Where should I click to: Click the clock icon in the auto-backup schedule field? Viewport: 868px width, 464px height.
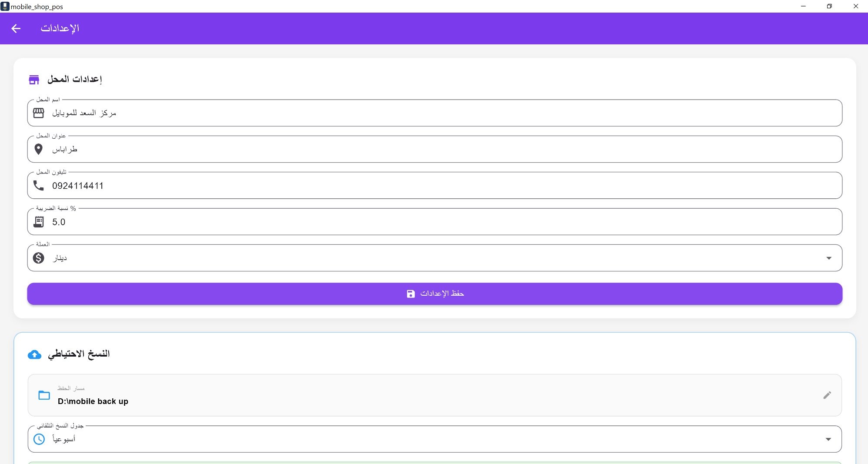(39, 439)
